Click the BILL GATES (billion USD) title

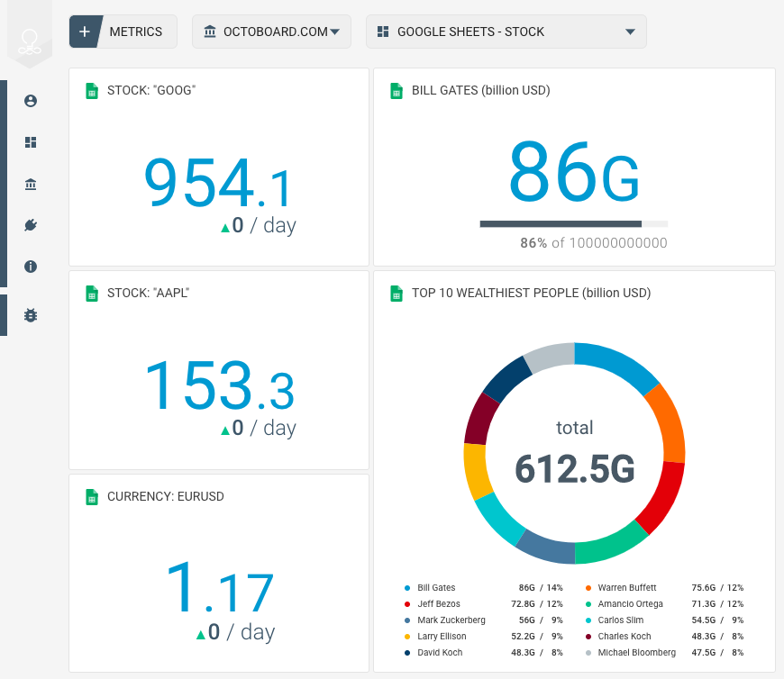[x=481, y=90]
